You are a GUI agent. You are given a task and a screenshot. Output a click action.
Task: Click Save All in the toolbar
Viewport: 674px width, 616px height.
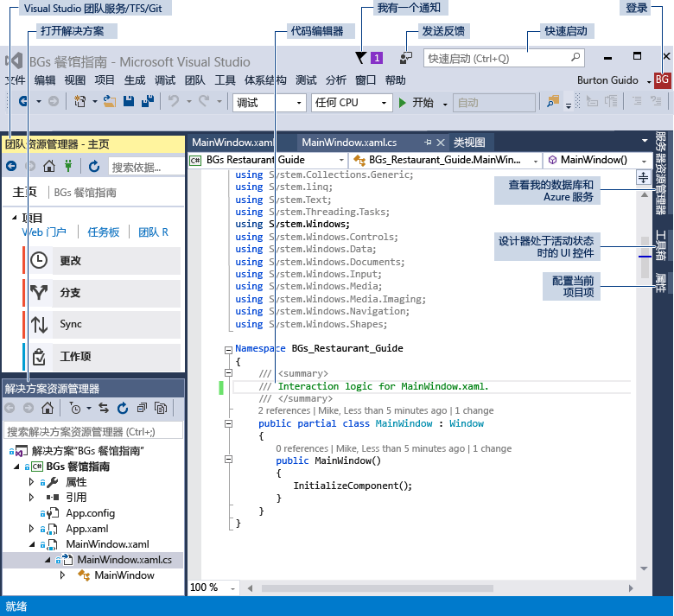click(148, 102)
